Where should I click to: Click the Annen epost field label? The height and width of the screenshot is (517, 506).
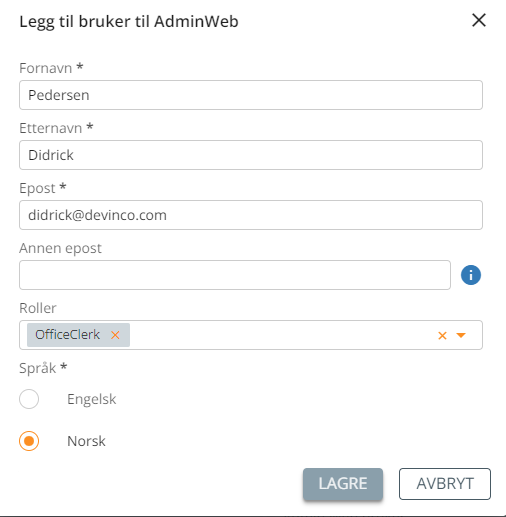click(60, 248)
